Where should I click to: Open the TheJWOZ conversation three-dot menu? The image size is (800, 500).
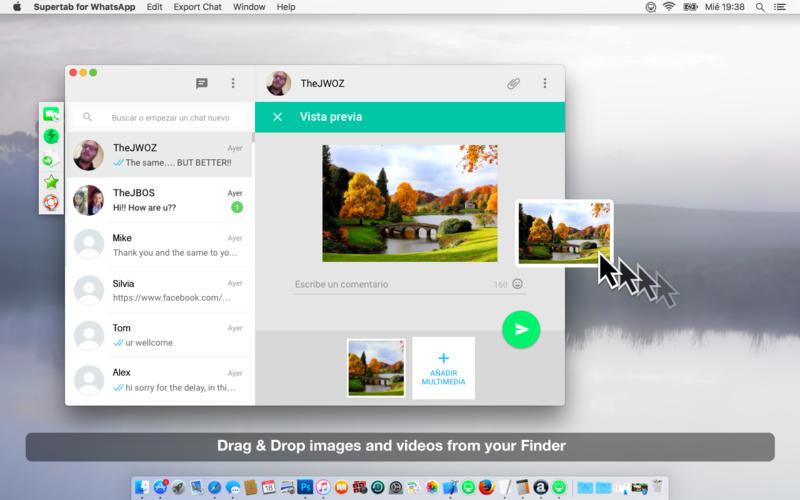[545, 83]
